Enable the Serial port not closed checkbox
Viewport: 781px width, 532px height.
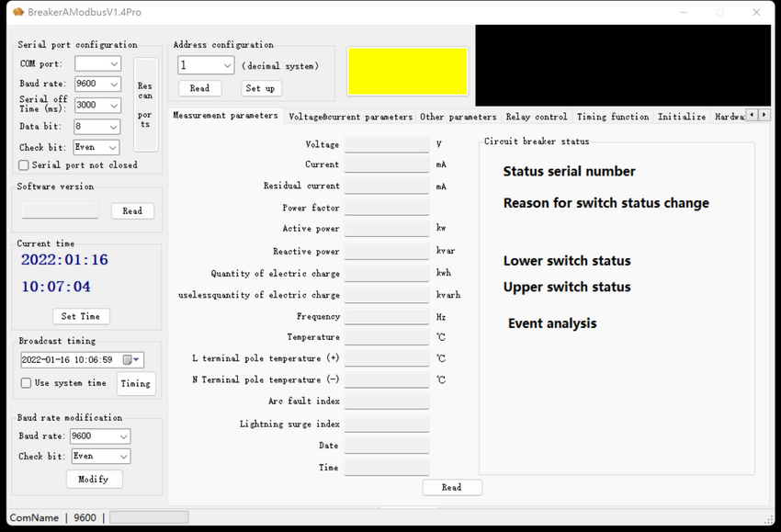[24, 165]
